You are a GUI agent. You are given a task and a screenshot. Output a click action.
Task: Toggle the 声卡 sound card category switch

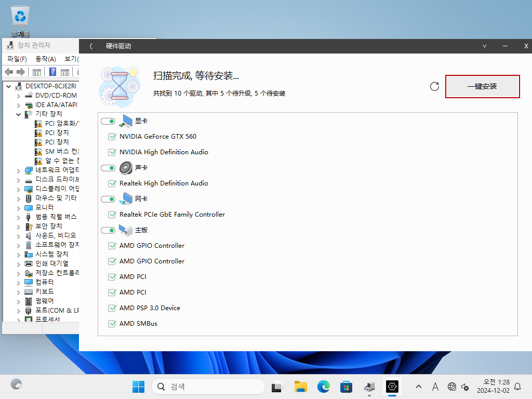click(x=108, y=168)
